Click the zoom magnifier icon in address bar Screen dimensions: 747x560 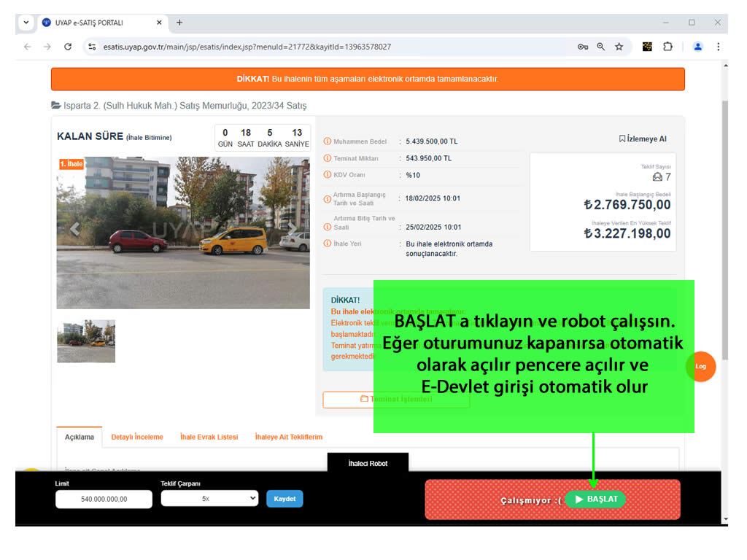pos(601,47)
